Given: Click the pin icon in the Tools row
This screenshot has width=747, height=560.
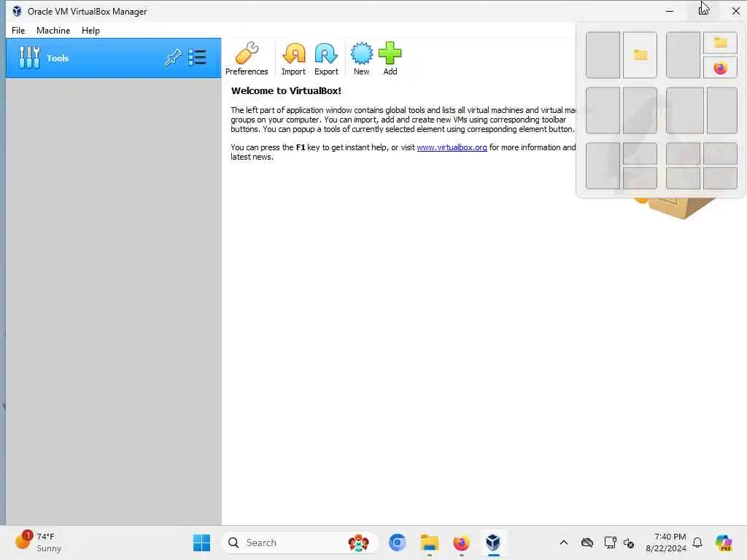Looking at the screenshot, I should click(172, 58).
